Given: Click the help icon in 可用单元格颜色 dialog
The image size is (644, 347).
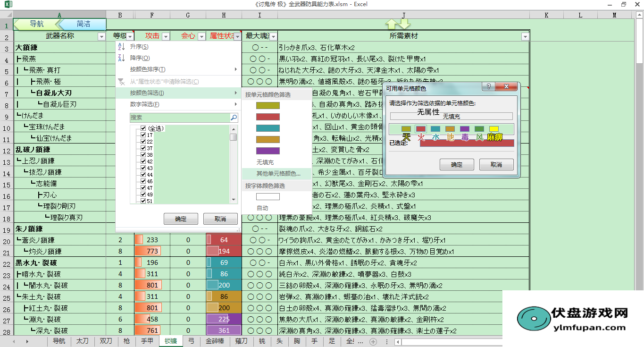Looking at the screenshot, I should (489, 87).
